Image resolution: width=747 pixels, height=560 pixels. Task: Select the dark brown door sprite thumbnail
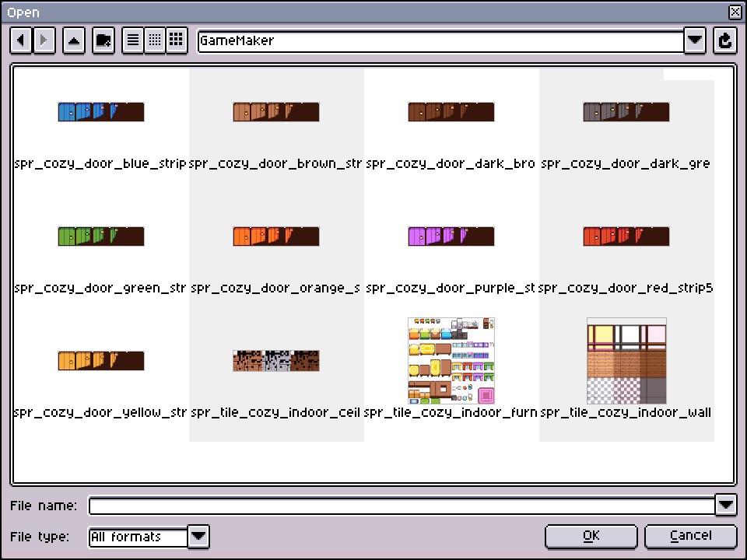[x=451, y=112]
